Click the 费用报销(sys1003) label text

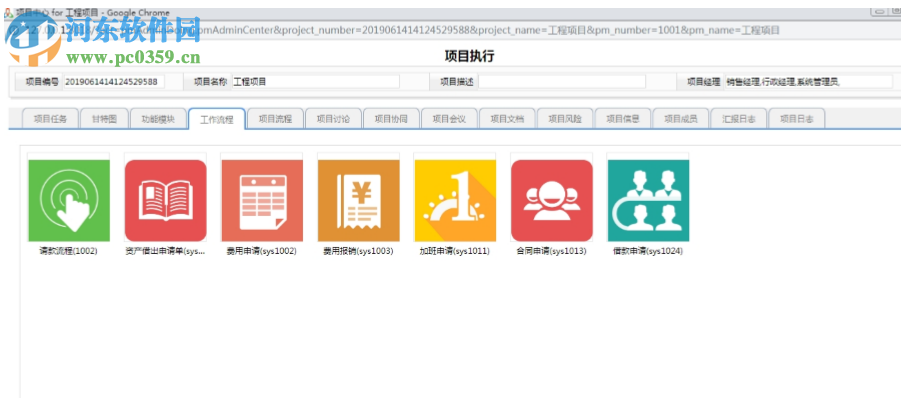(359, 251)
